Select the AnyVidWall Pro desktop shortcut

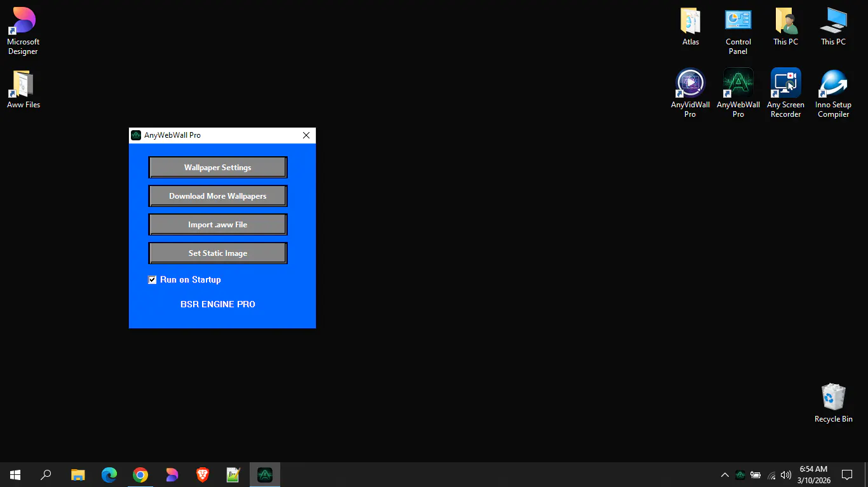click(691, 93)
